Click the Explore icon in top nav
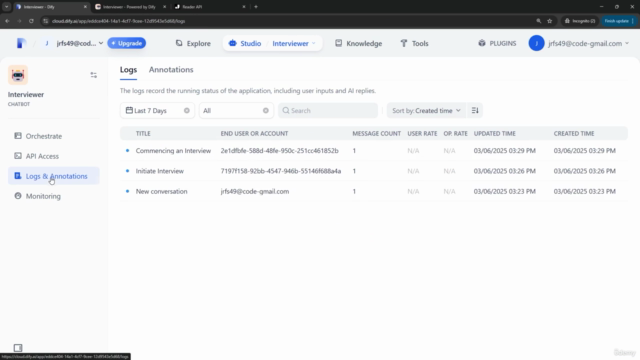This screenshot has width=640, height=360. point(179,43)
